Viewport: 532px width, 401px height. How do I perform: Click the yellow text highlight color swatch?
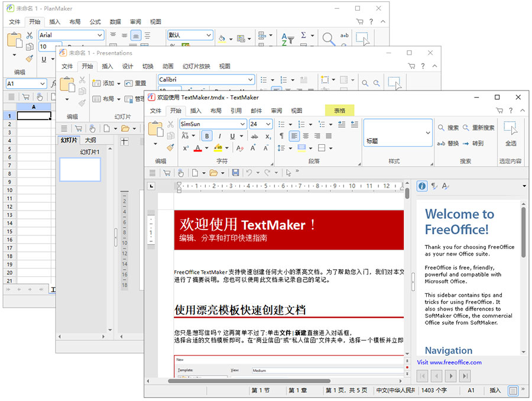pyautogui.click(x=218, y=148)
